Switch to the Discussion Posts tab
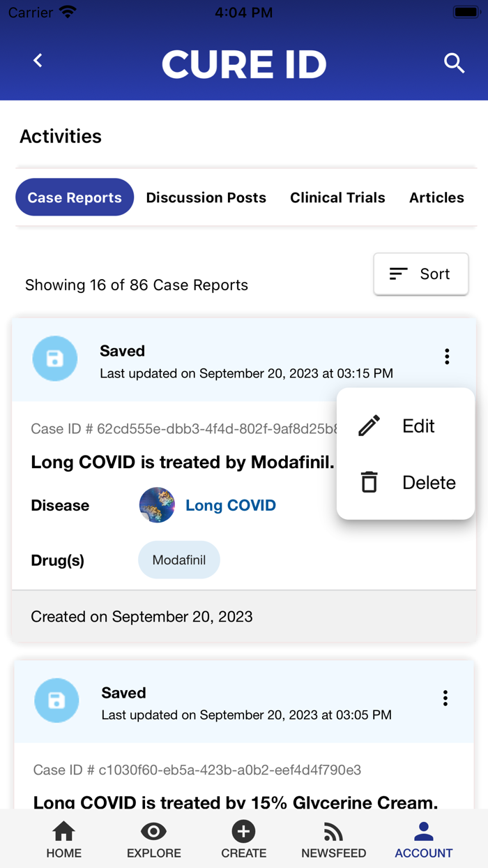This screenshot has height=868, width=488. 206,197
